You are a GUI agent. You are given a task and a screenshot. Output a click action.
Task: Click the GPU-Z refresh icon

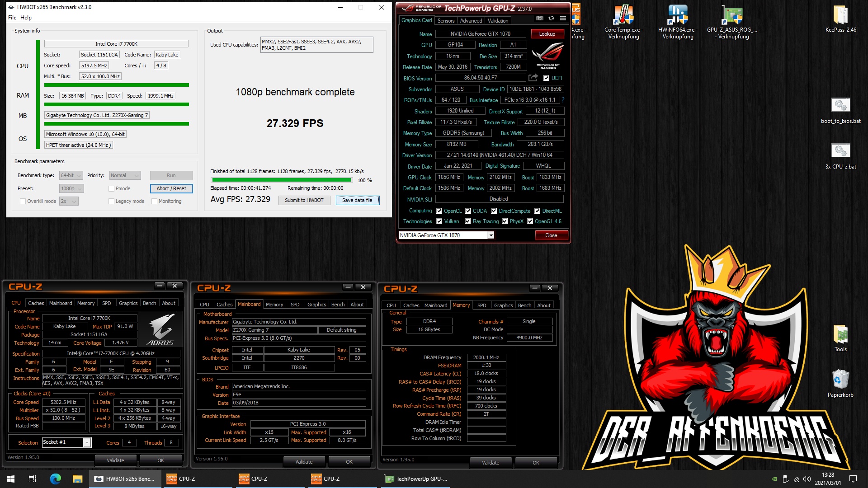551,19
